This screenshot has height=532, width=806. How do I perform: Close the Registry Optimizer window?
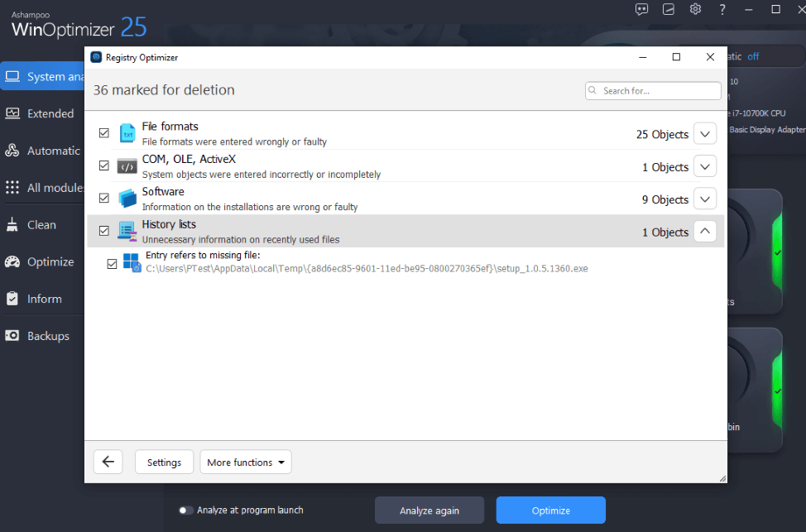[710, 57]
